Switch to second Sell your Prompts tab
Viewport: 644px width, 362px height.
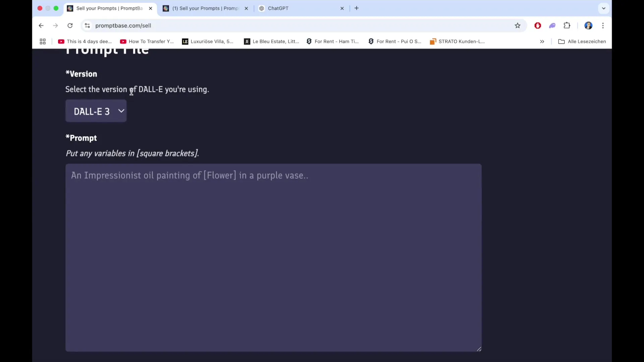205,8
